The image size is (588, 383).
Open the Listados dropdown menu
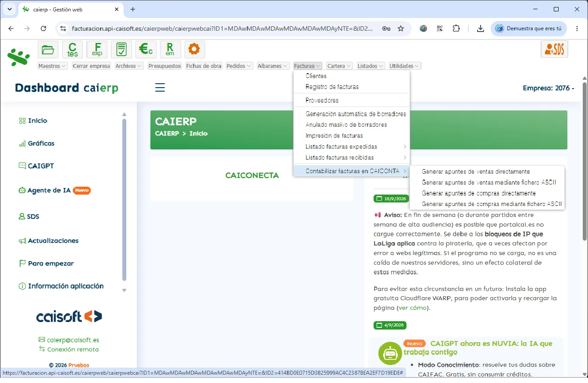pyautogui.click(x=371, y=66)
